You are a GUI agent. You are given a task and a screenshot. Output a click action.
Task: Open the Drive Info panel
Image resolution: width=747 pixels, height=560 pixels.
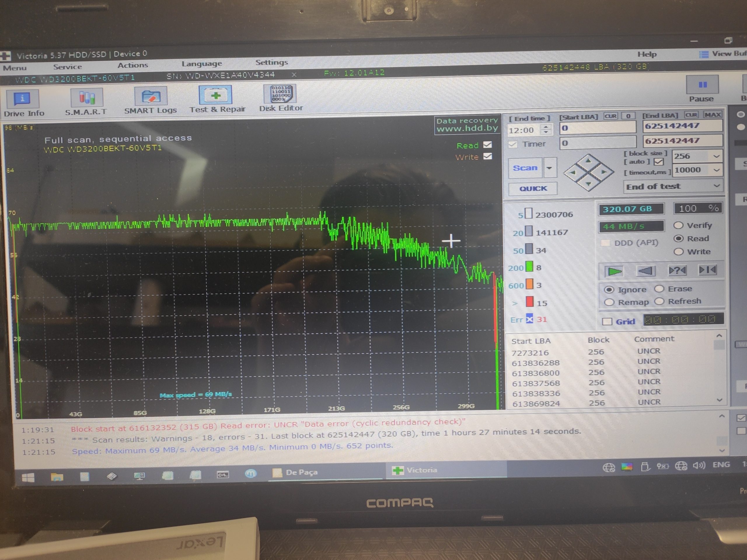click(23, 99)
